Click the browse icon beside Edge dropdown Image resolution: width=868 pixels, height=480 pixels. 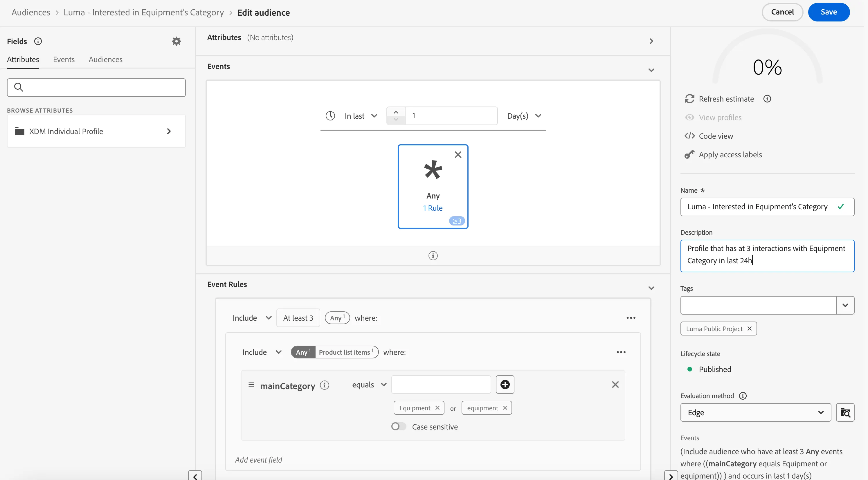(845, 412)
